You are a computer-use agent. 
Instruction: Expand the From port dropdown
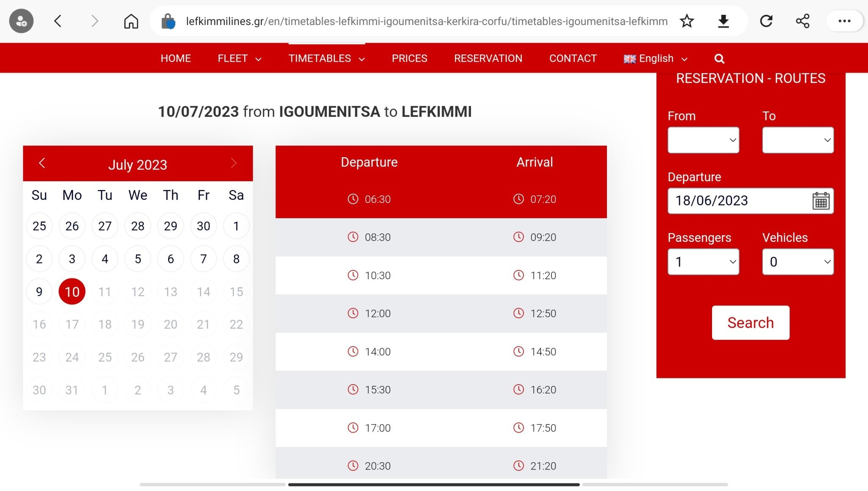(x=703, y=140)
